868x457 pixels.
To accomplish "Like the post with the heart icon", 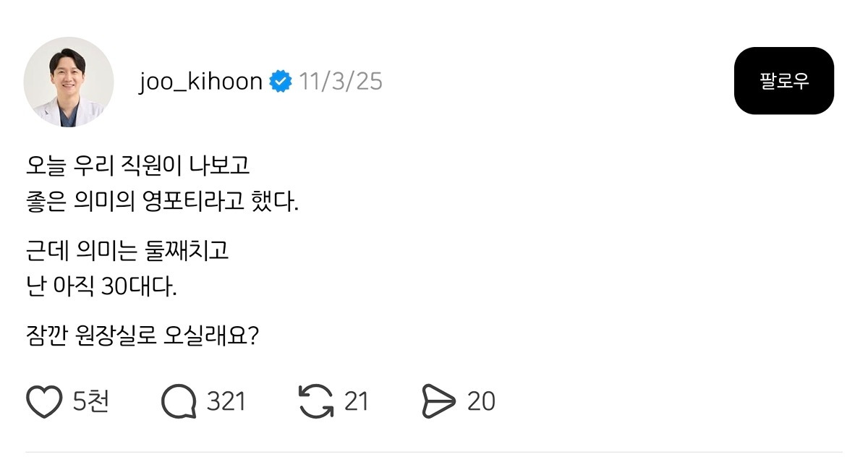I will point(44,401).
